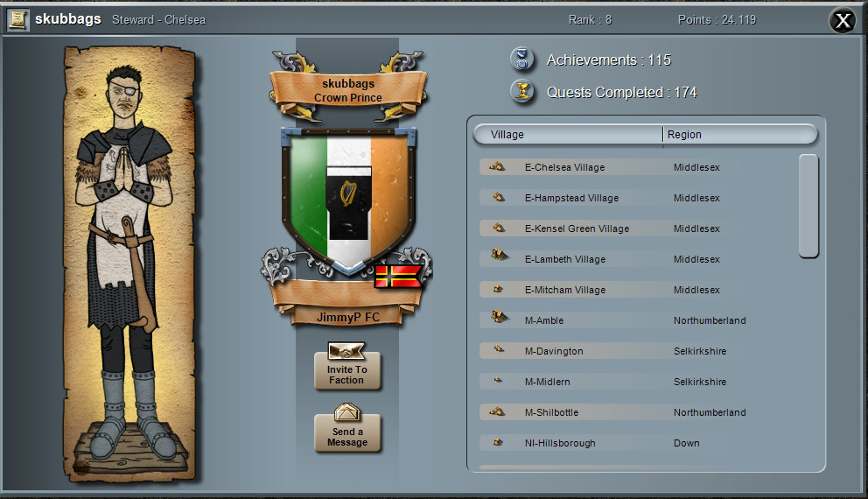Screen dimensions: 868x499
Task: Click the Achievements medal icon
Action: pyautogui.click(x=522, y=60)
